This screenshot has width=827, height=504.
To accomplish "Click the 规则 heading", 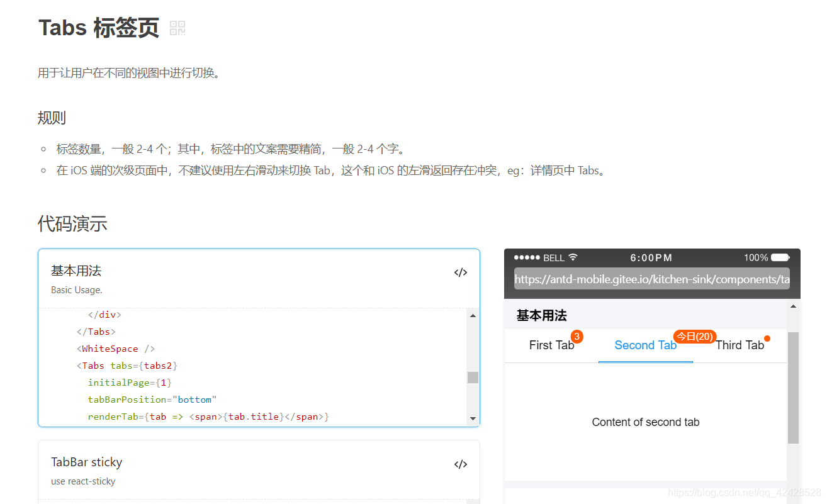I will point(52,118).
